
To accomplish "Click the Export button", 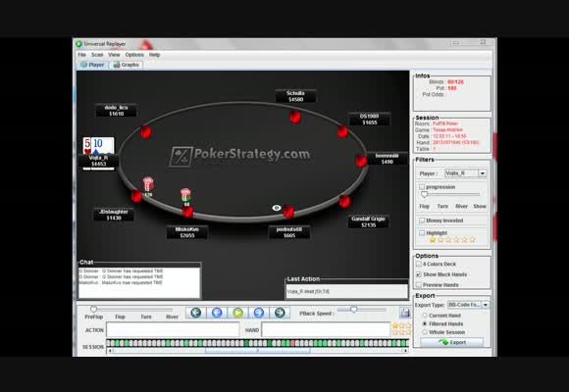I will click(x=451, y=342).
